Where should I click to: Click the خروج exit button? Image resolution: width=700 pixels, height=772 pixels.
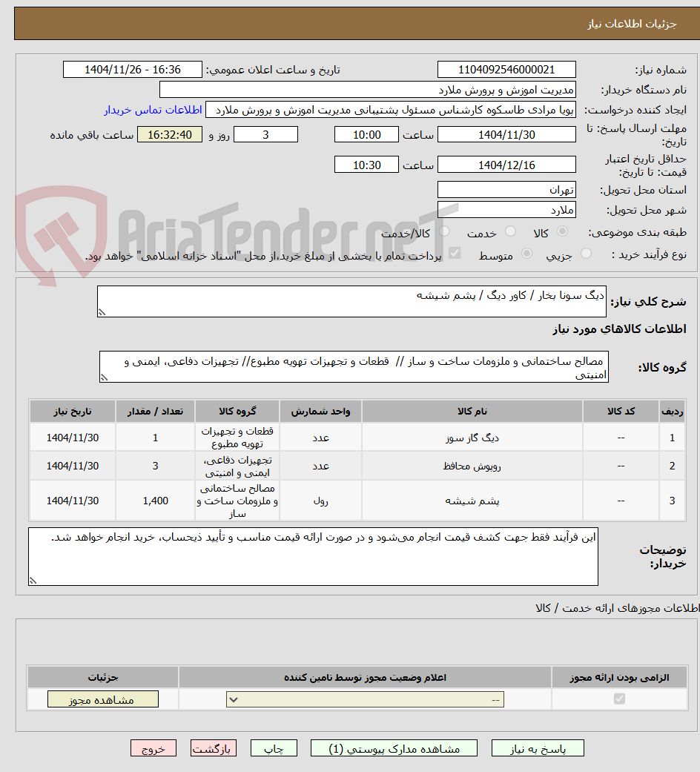(153, 748)
